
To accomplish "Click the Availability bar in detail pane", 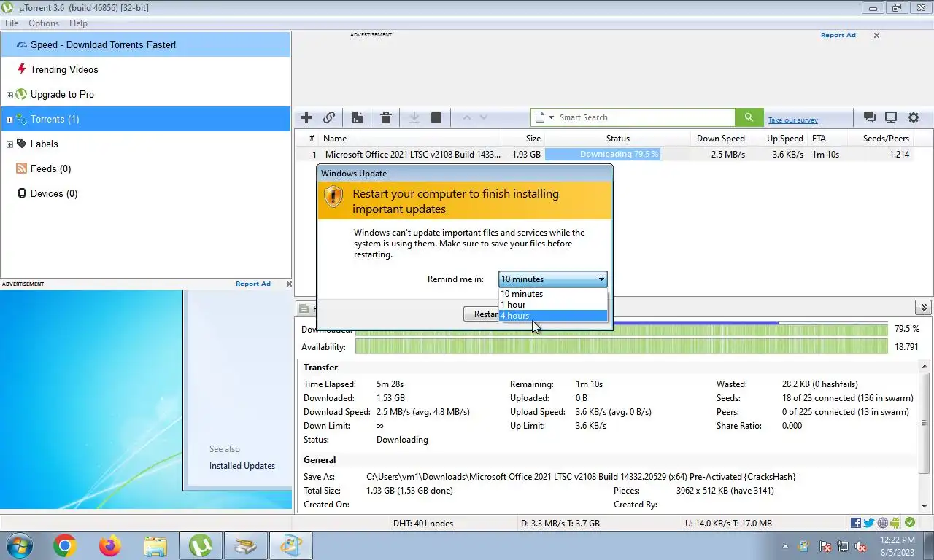I will point(621,347).
